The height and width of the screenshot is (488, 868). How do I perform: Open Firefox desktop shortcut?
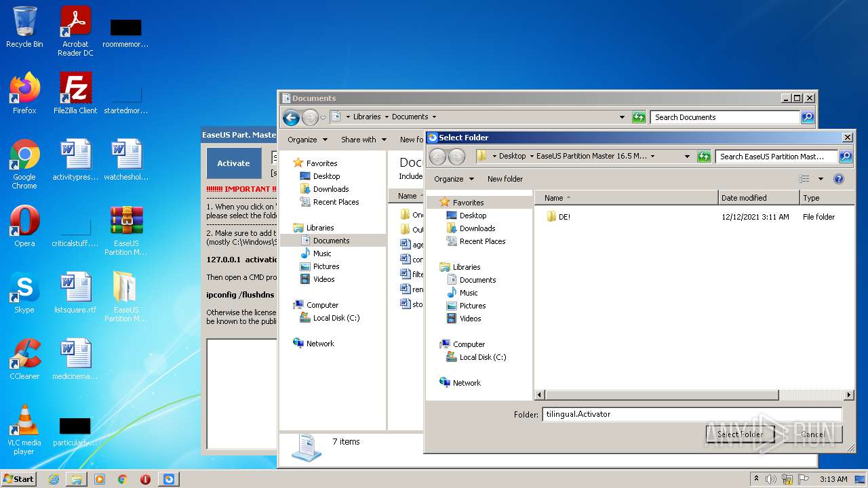24,94
